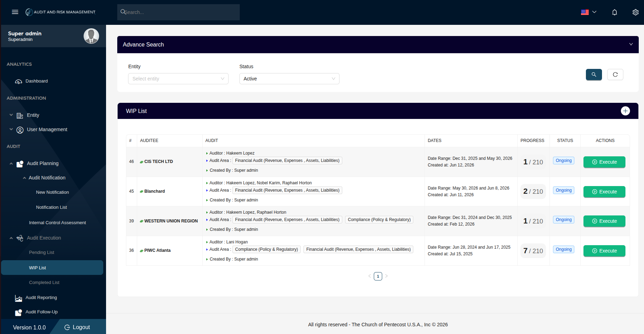This screenshot has height=334, width=644.
Task: Click the Super admin avatar
Action: tap(91, 36)
